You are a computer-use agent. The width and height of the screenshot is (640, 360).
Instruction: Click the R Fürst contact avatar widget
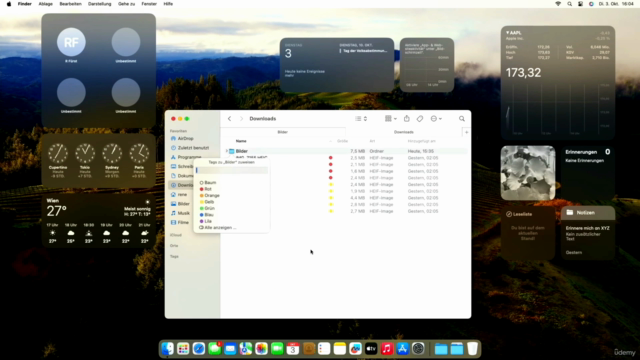71,42
